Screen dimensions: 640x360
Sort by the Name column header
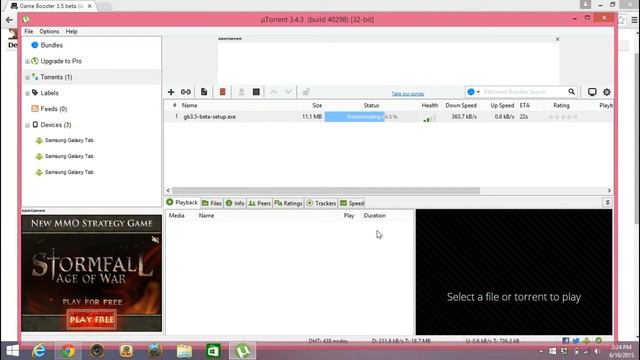pyautogui.click(x=189, y=105)
